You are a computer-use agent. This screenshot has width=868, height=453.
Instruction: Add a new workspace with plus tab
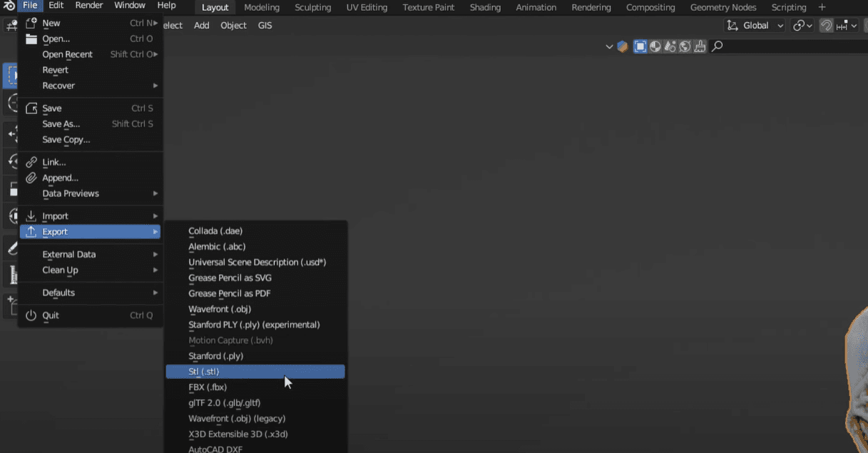(822, 7)
